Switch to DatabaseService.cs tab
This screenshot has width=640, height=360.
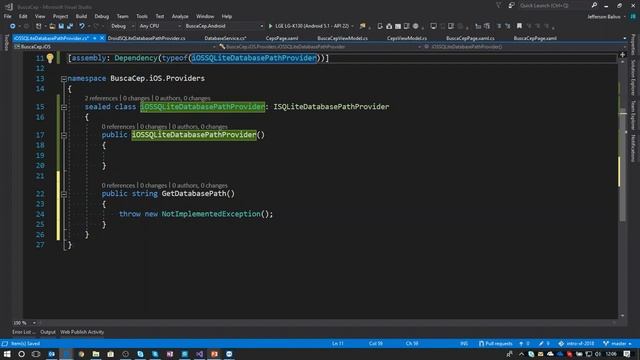(225, 38)
